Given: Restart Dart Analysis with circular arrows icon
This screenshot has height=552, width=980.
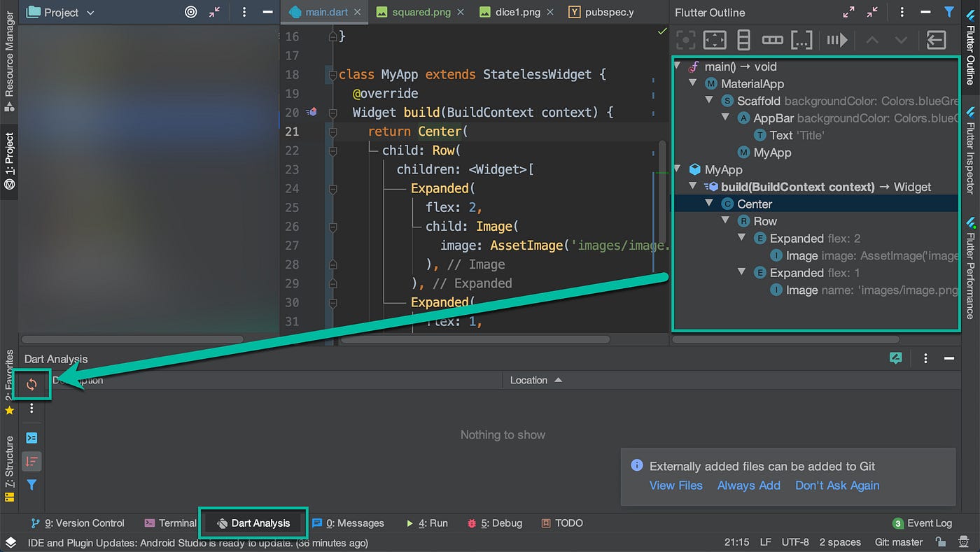Looking at the screenshot, I should click(x=31, y=383).
